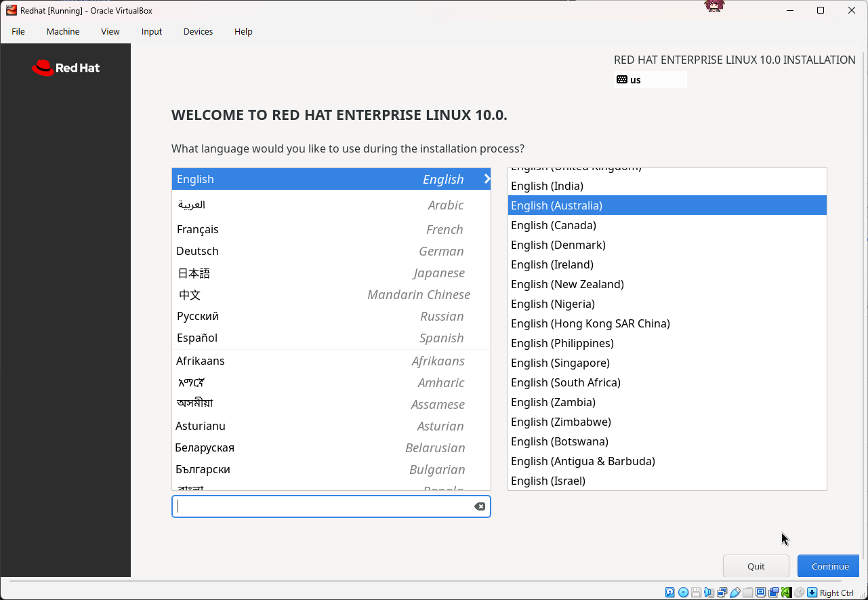This screenshot has width=868, height=600.
Task: Click the Red Hat logo in sidebar
Action: 66,68
